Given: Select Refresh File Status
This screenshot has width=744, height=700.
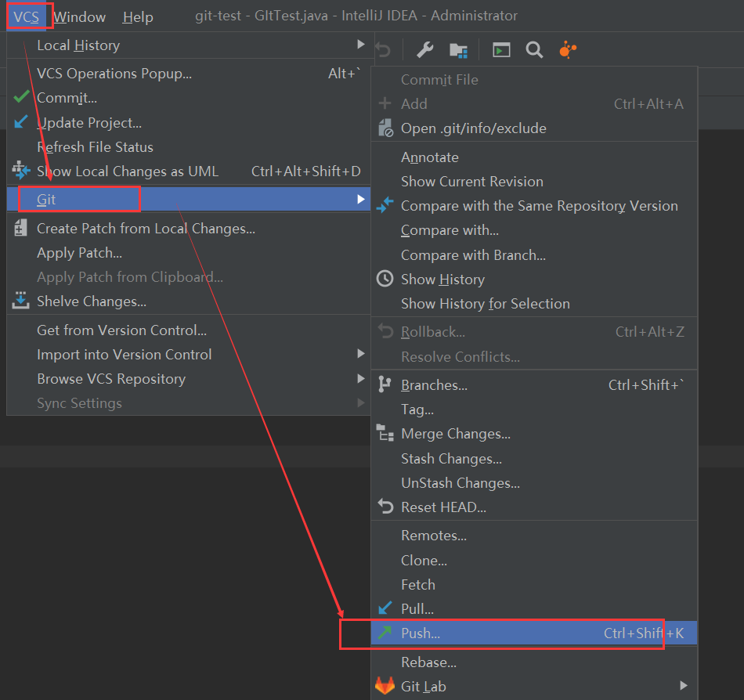Looking at the screenshot, I should [189, 147].
